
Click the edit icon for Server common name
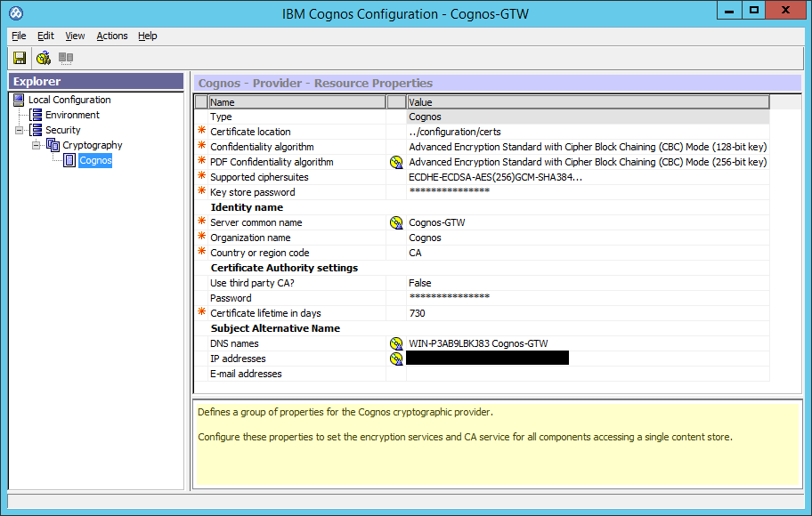(396, 222)
